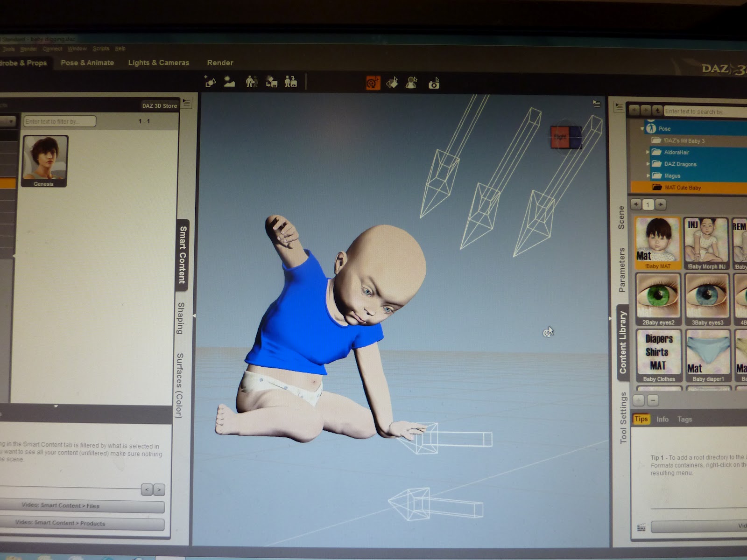The image size is (747, 560).
Task: Click the camera render icon in toolbar
Action: [433, 83]
